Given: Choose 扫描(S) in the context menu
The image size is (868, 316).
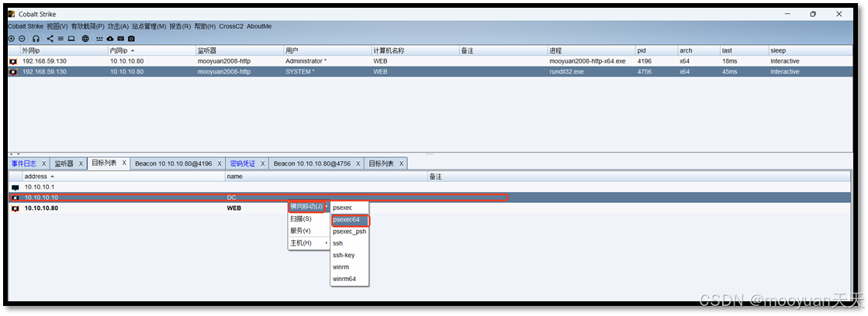Looking at the screenshot, I should click(x=309, y=218).
